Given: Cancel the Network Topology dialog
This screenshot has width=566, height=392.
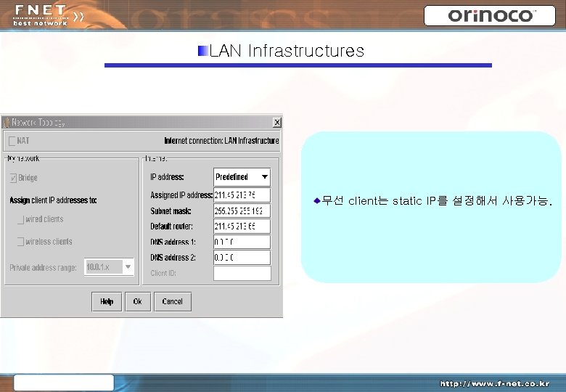Looking at the screenshot, I should [x=173, y=301].
